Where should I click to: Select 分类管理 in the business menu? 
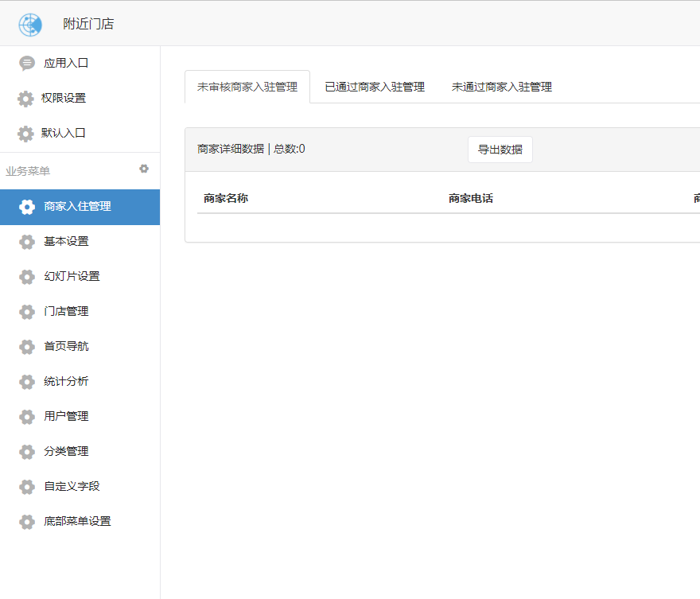(66, 452)
